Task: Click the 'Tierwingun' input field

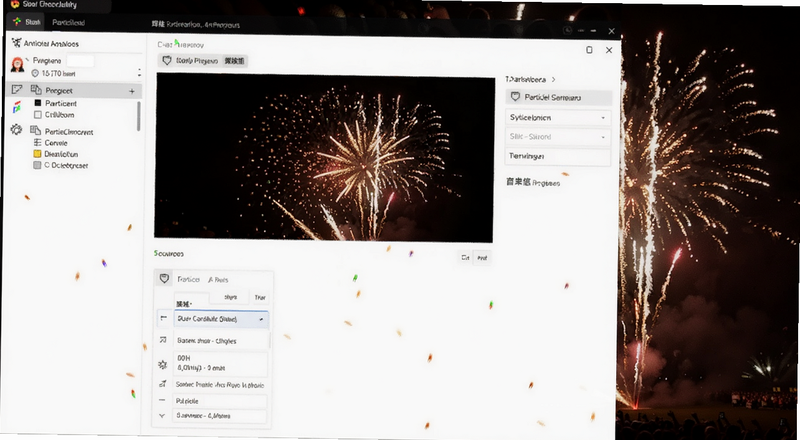Action: (x=558, y=156)
